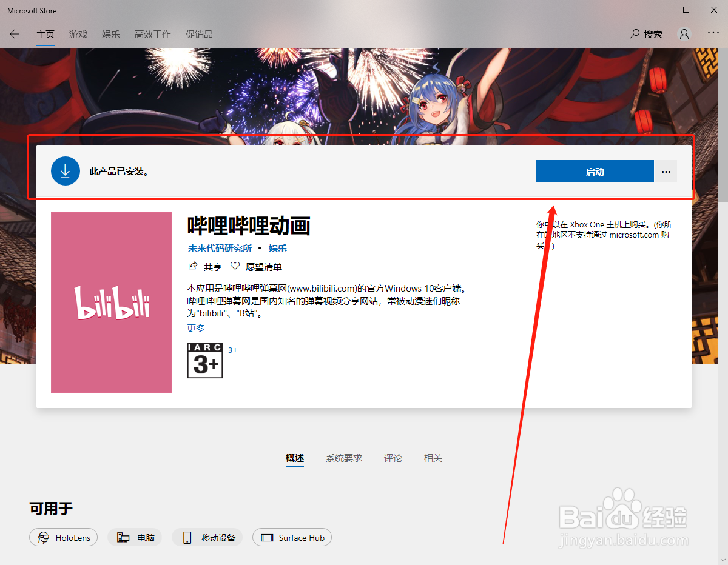Screen dimensions: 728x565
Task: Open publisher link 未来代码研究所
Action: point(220,249)
